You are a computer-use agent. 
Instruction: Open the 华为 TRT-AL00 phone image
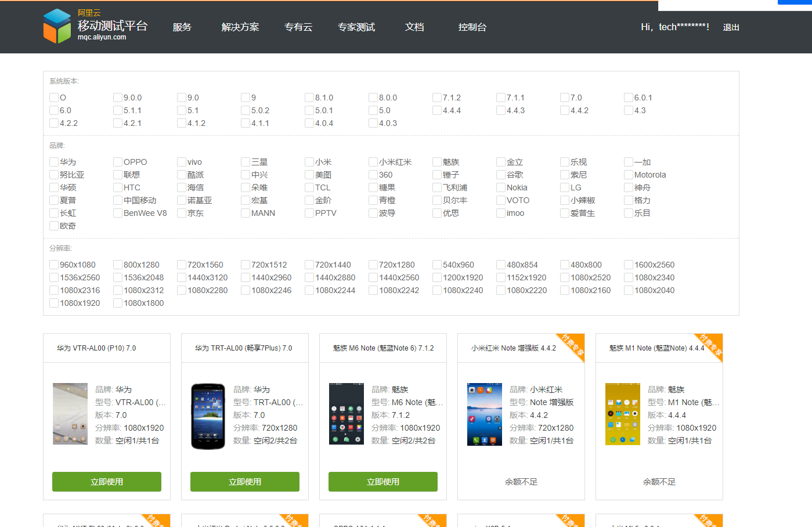point(208,416)
